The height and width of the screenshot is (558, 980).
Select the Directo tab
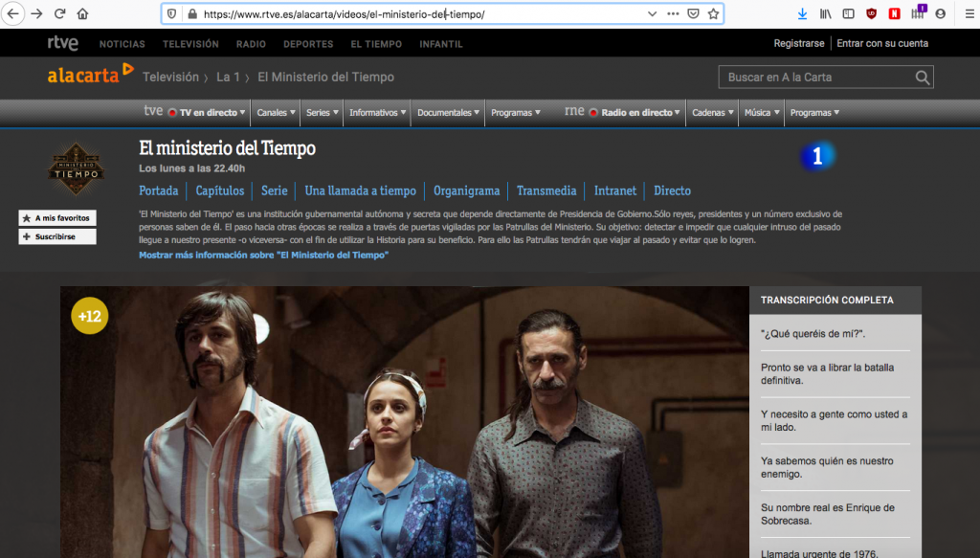pos(672,190)
